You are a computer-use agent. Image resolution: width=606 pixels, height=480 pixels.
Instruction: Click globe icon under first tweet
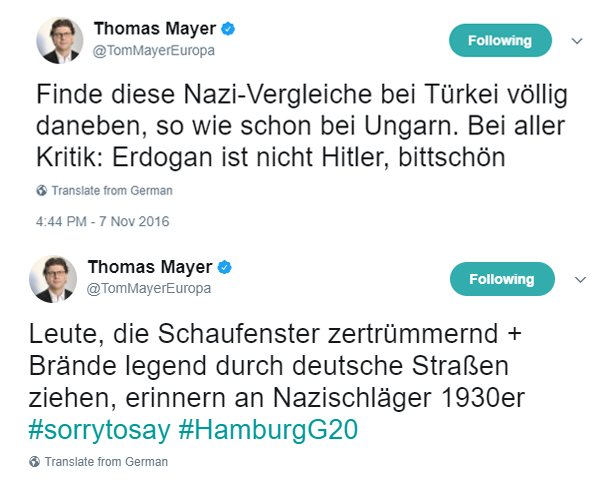[40, 190]
